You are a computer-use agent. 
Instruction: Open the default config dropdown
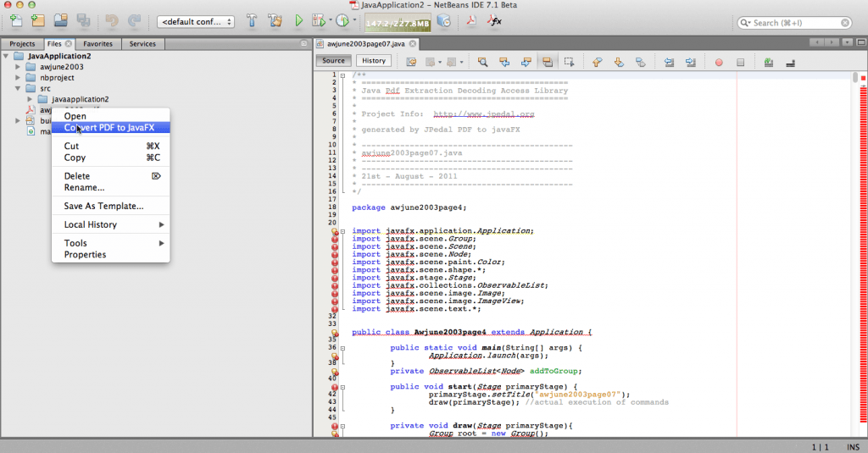pyautogui.click(x=195, y=21)
